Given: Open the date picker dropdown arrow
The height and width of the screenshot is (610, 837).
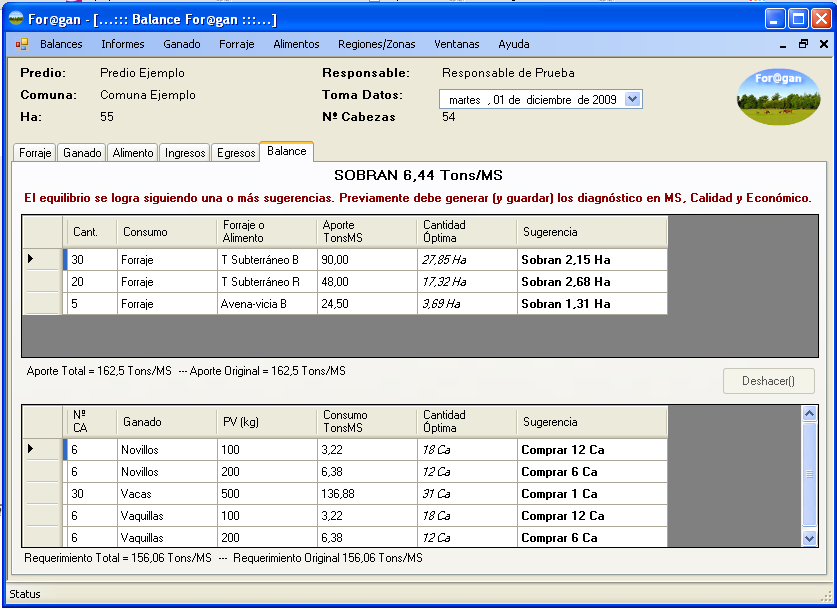Looking at the screenshot, I should pyautogui.click(x=632, y=99).
